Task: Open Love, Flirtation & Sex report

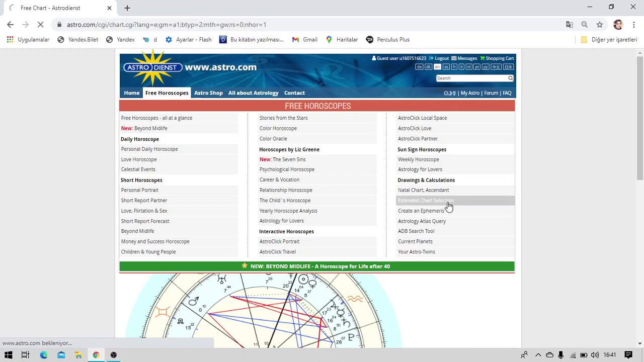Action: (x=144, y=211)
